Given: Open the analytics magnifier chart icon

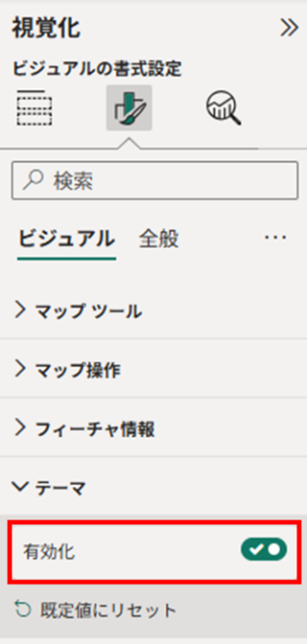Looking at the screenshot, I should (224, 108).
